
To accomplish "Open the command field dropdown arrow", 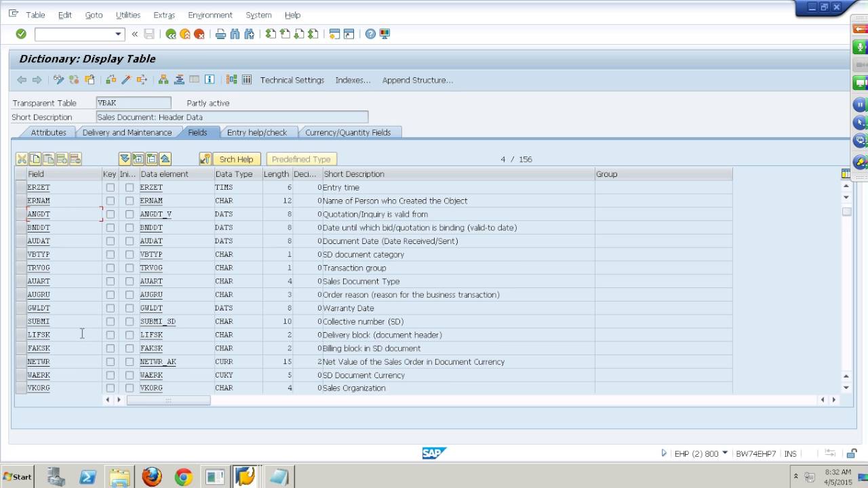I will tap(118, 34).
